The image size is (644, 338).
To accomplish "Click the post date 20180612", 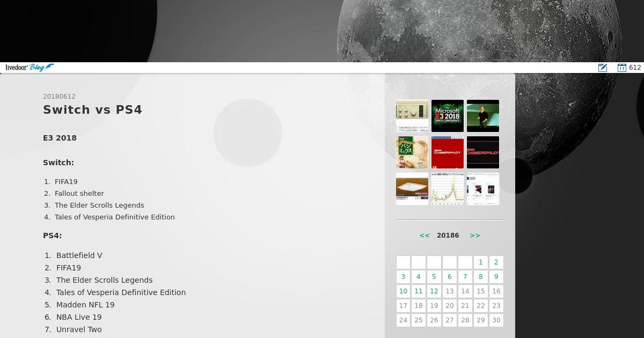I will [x=59, y=97].
